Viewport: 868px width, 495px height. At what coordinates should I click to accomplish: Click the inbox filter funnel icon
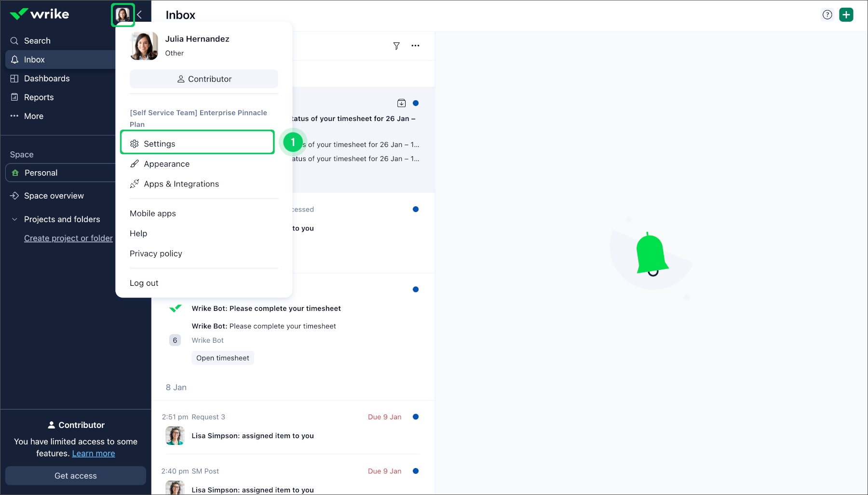pyautogui.click(x=396, y=46)
